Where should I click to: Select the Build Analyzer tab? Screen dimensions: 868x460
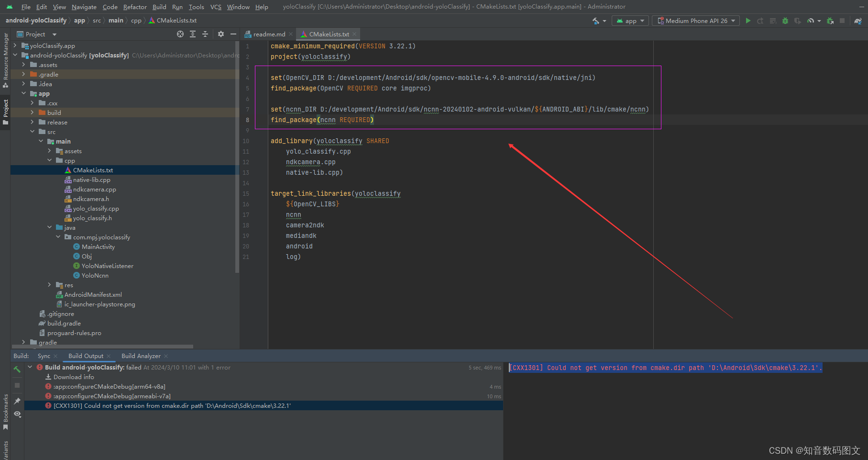(x=141, y=356)
